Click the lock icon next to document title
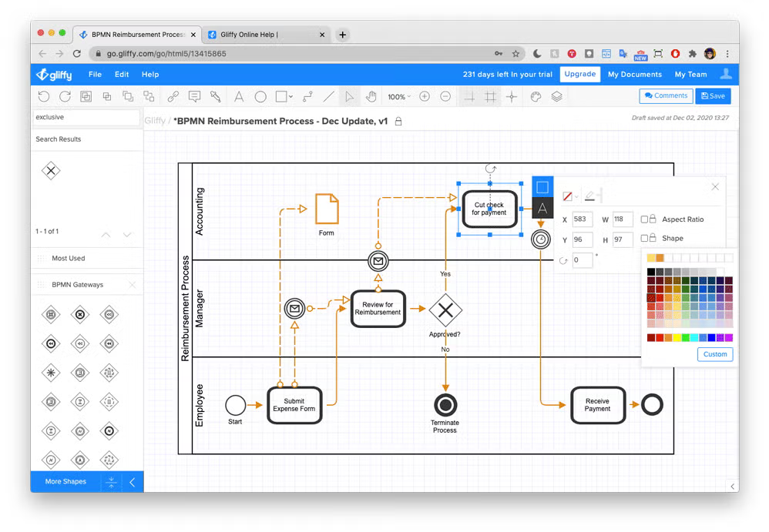The width and height of the screenshot is (769, 532). click(x=398, y=121)
